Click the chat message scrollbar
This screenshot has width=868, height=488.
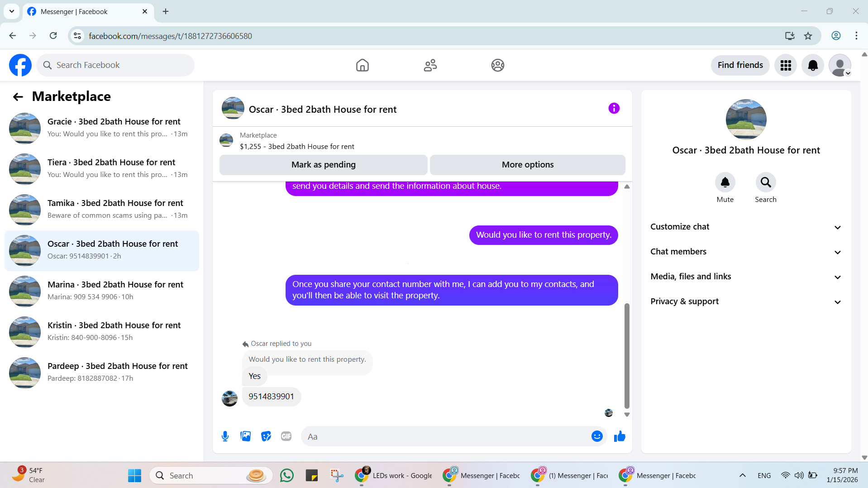point(627,356)
